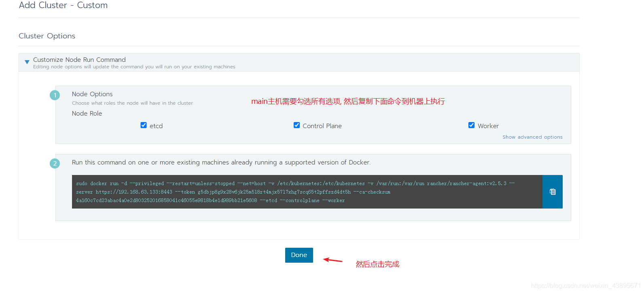Viewport: 644px width, 293px height.
Task: Collapse the Customize Node Run Command section
Action: 27,62
